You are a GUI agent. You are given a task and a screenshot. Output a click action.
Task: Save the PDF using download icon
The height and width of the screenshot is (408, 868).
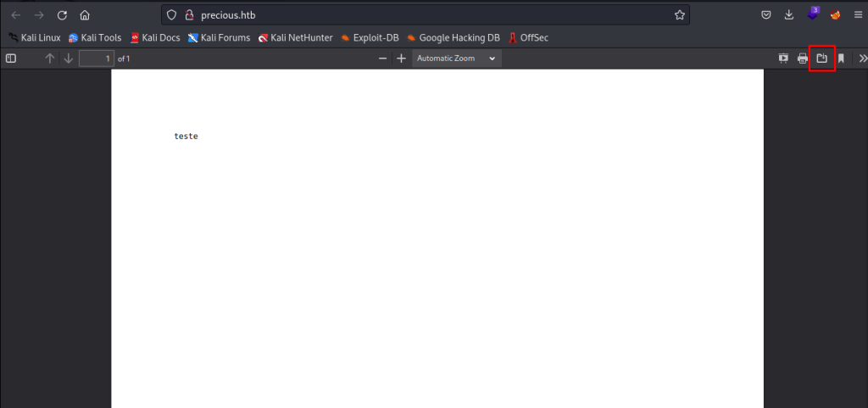[821, 59]
